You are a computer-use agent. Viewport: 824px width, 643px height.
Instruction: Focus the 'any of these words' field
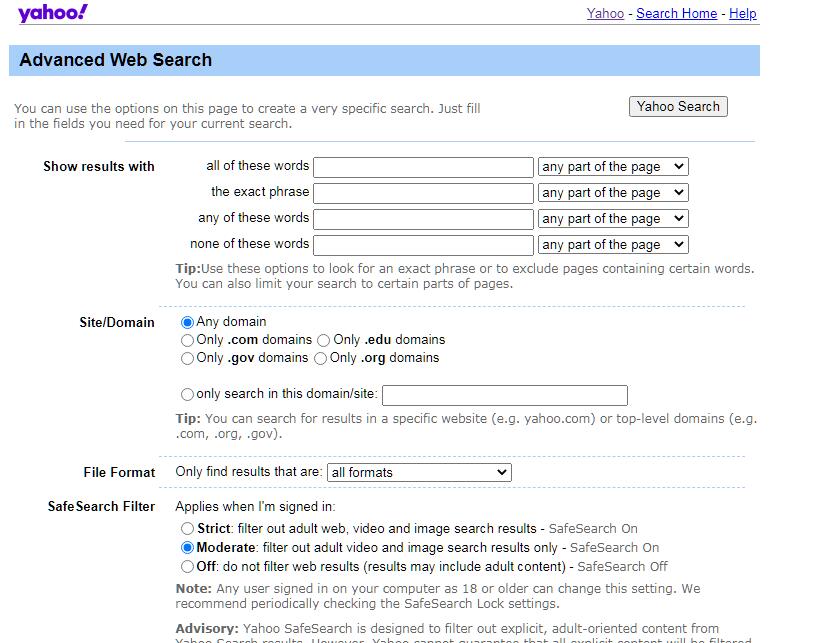(x=424, y=219)
